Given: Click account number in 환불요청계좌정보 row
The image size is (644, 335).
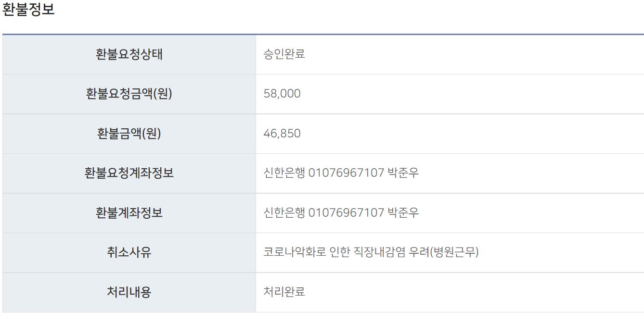Looking at the screenshot, I should [346, 173].
